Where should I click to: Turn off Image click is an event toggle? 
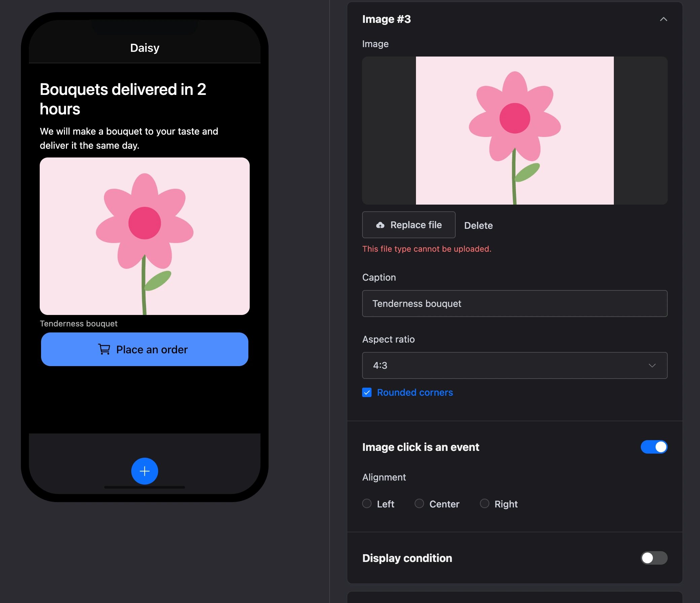pos(653,447)
